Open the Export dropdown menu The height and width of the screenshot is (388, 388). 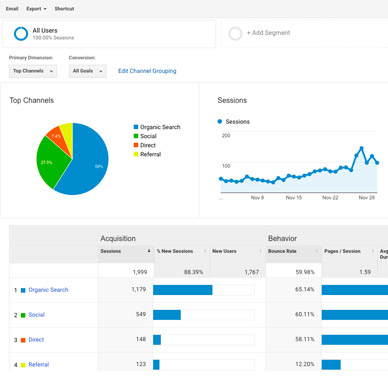click(x=36, y=9)
